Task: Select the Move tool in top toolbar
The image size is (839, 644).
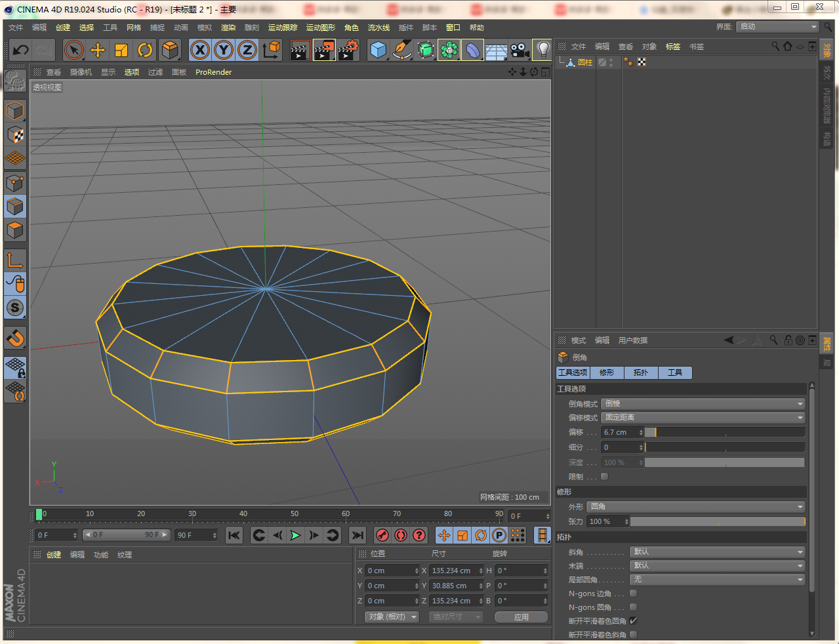Action: 98,50
